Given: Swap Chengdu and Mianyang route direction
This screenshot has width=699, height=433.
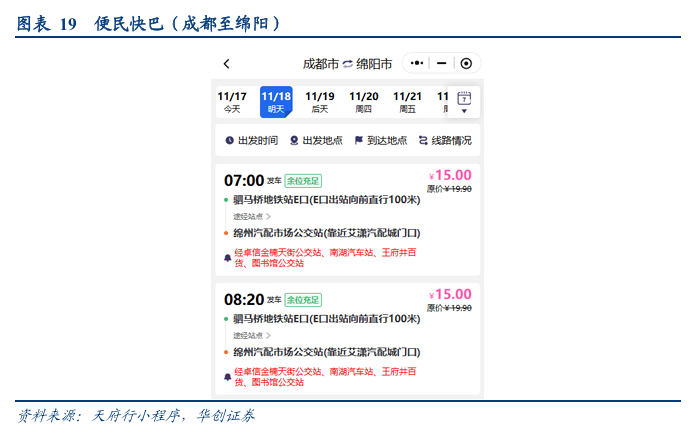Looking at the screenshot, I should [x=347, y=64].
